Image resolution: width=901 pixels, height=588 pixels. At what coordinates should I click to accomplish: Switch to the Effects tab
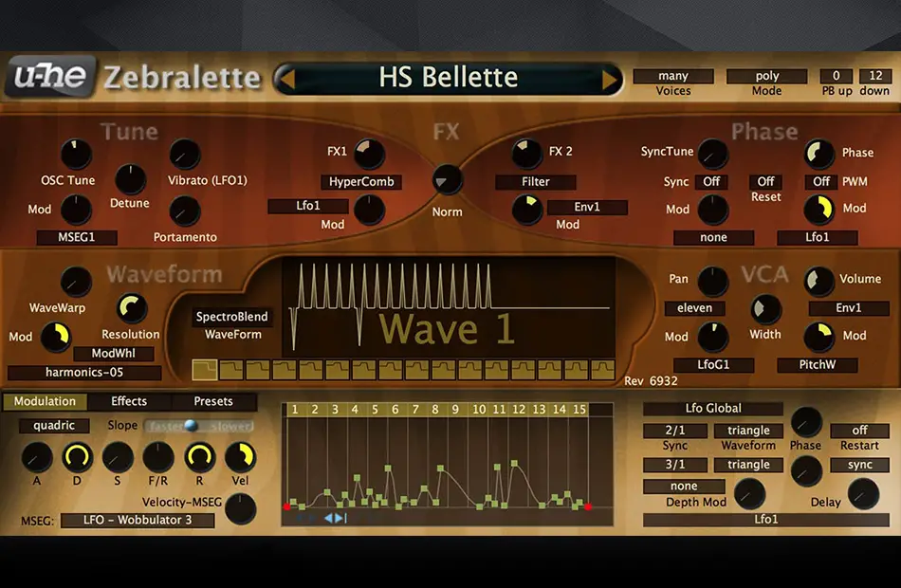(129, 401)
